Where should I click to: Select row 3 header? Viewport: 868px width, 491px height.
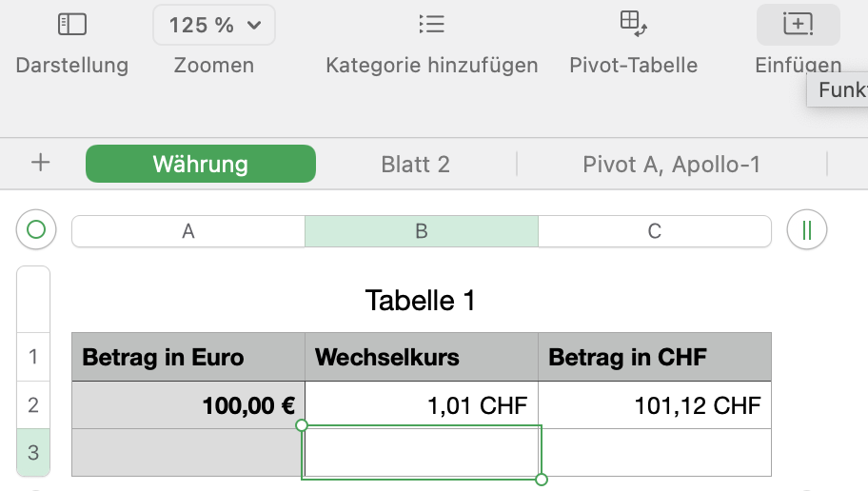pyautogui.click(x=33, y=452)
